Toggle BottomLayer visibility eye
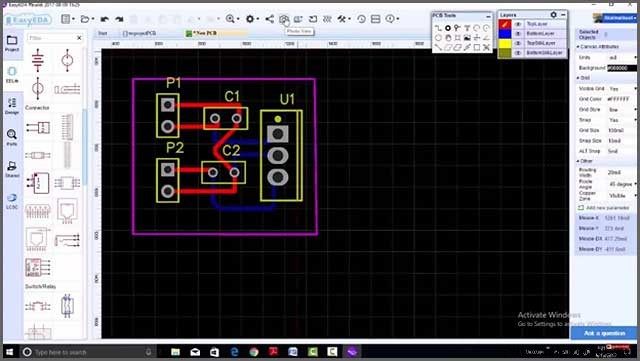The height and width of the screenshot is (361, 640). (x=518, y=33)
